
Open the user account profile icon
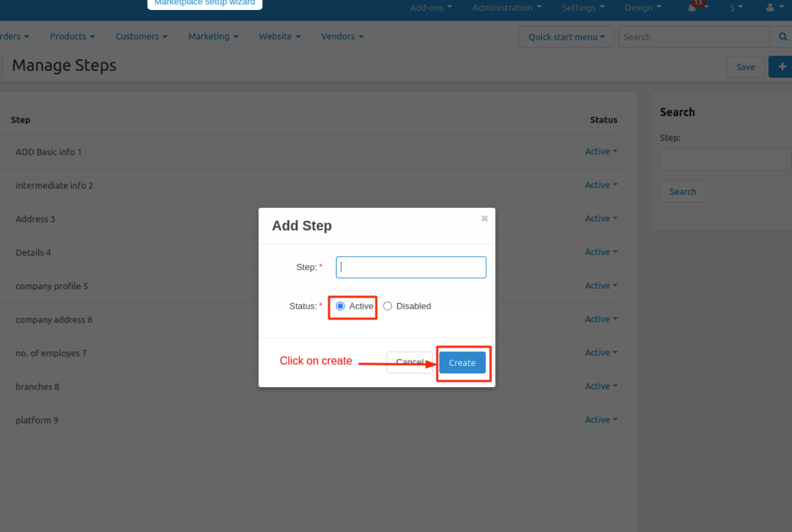point(771,7)
